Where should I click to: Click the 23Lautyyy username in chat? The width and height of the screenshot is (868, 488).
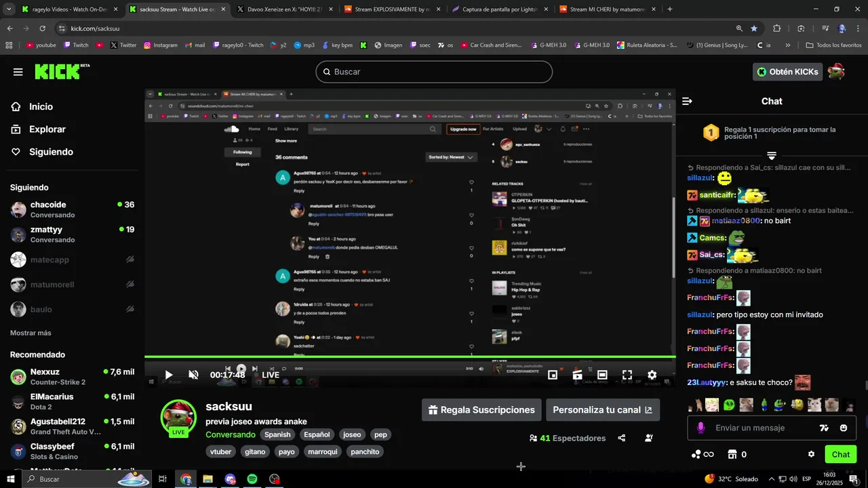coord(707,382)
